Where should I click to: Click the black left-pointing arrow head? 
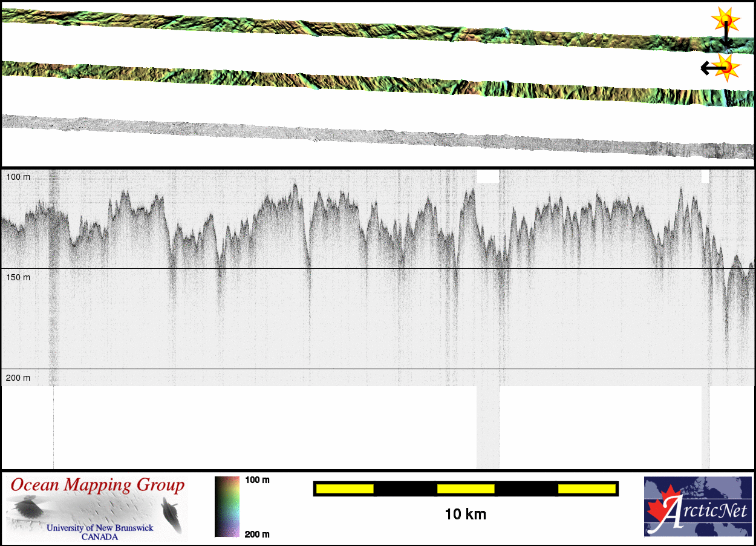coord(705,68)
